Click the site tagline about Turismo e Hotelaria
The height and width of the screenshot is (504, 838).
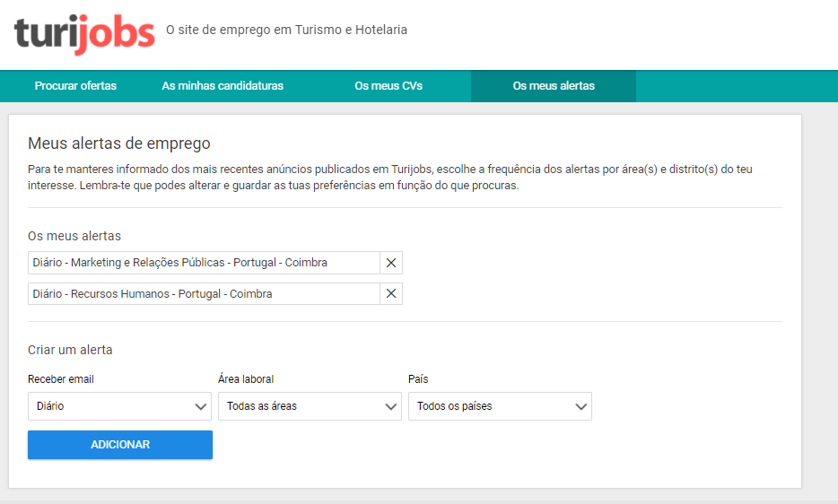tap(286, 30)
